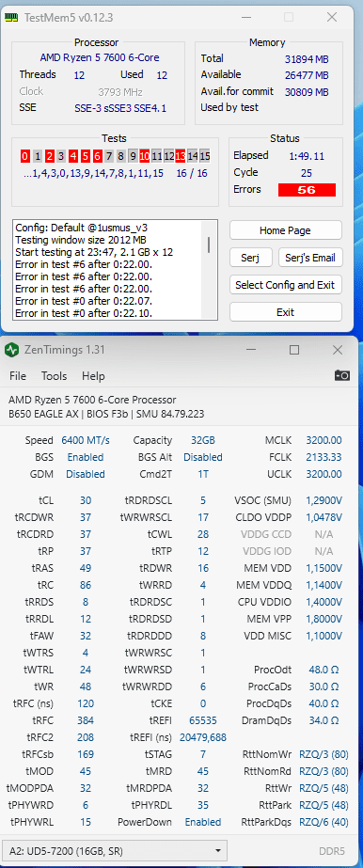Viewport: 363px width, 868px height.
Task: Click the FCLK value 2133.33
Action: tap(324, 457)
